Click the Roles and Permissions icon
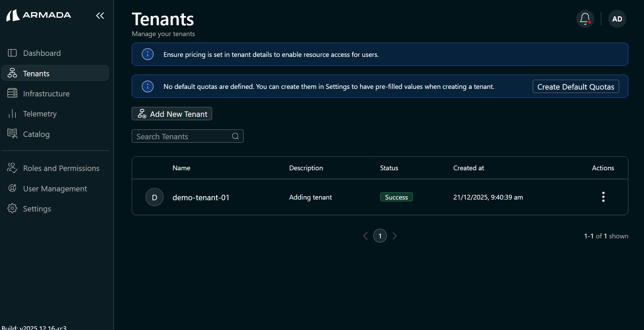This screenshot has height=330, width=644. (x=12, y=168)
